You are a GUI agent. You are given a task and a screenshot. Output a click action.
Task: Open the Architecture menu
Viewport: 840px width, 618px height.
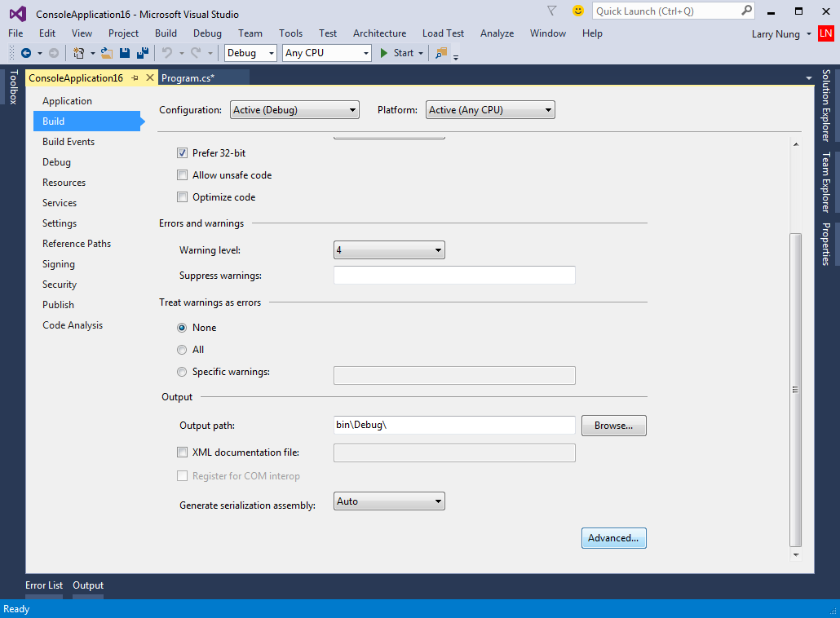(379, 33)
